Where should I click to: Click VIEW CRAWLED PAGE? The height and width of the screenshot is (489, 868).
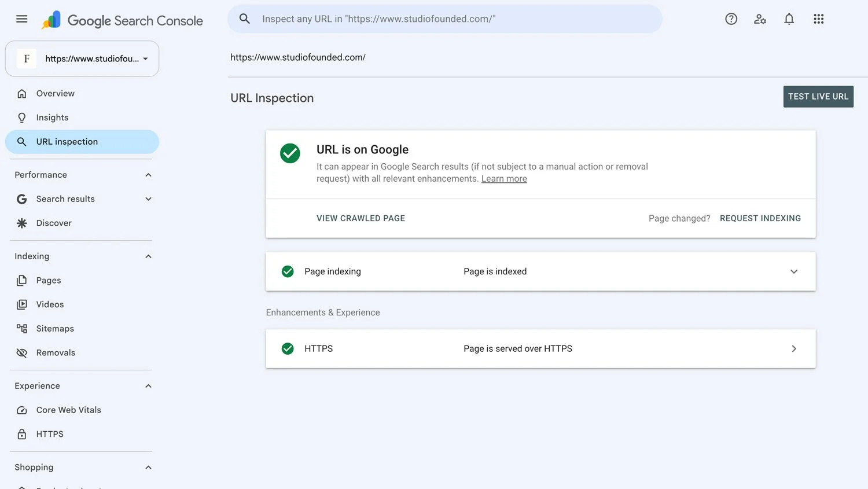click(x=361, y=219)
